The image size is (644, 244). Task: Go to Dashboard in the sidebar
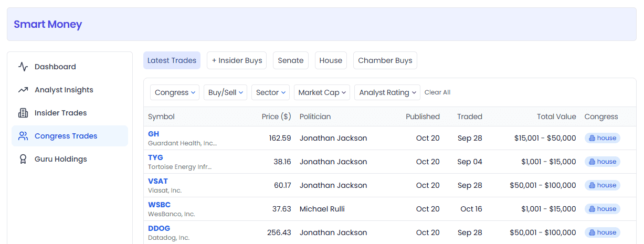pyautogui.click(x=70, y=67)
